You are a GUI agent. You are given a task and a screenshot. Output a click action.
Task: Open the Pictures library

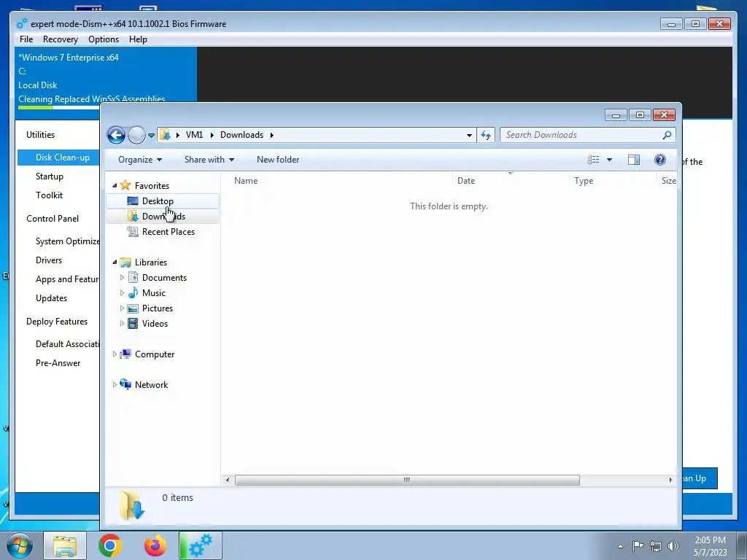tap(158, 308)
